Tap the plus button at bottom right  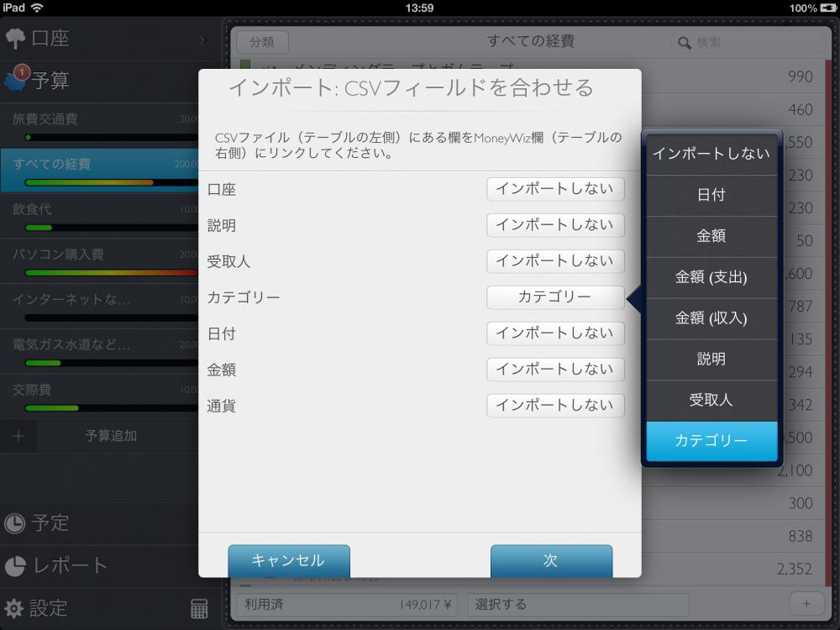806,604
